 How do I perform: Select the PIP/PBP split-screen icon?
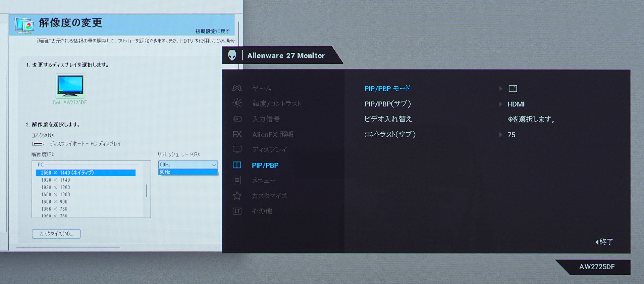coord(237,165)
